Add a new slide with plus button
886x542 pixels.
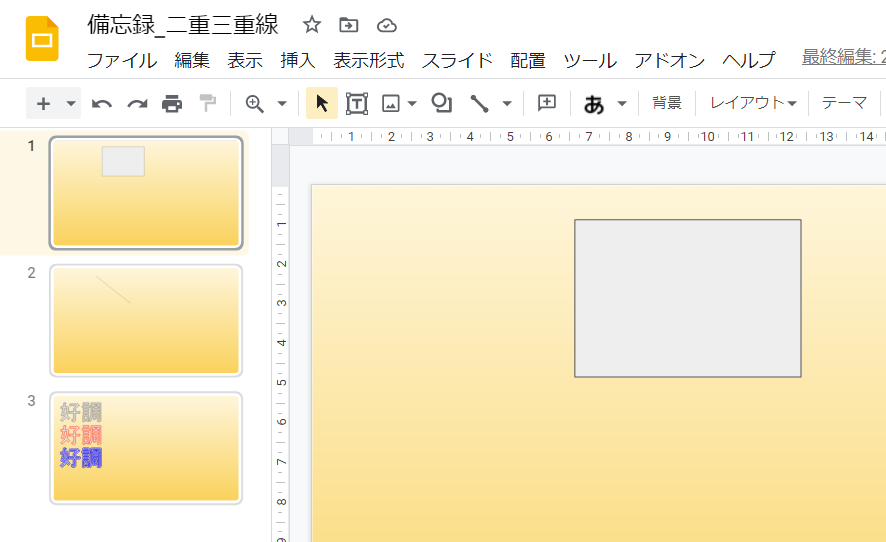[x=44, y=103]
